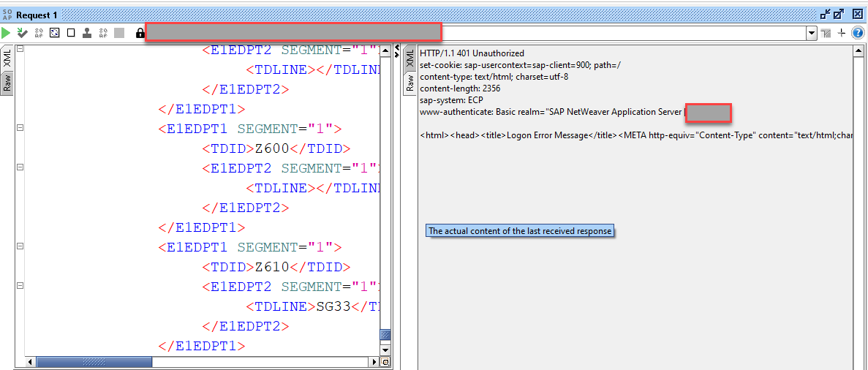This screenshot has height=370, width=868.
Task: Switch the request editor to the Raw tab
Action: click(x=7, y=83)
